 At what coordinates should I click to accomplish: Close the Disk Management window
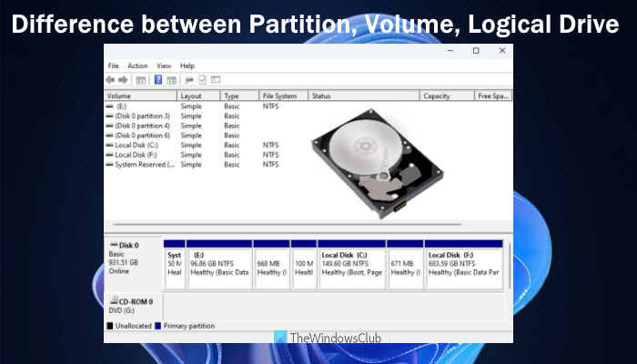click(x=502, y=51)
